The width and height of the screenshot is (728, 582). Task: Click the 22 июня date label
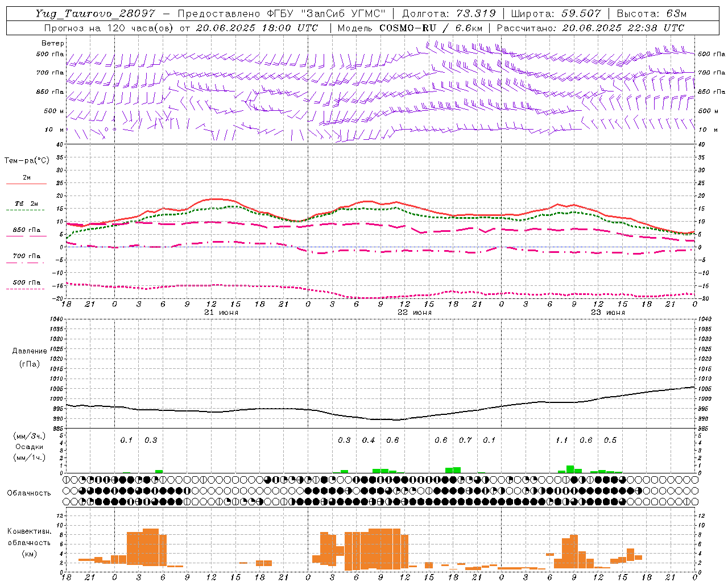415,313
